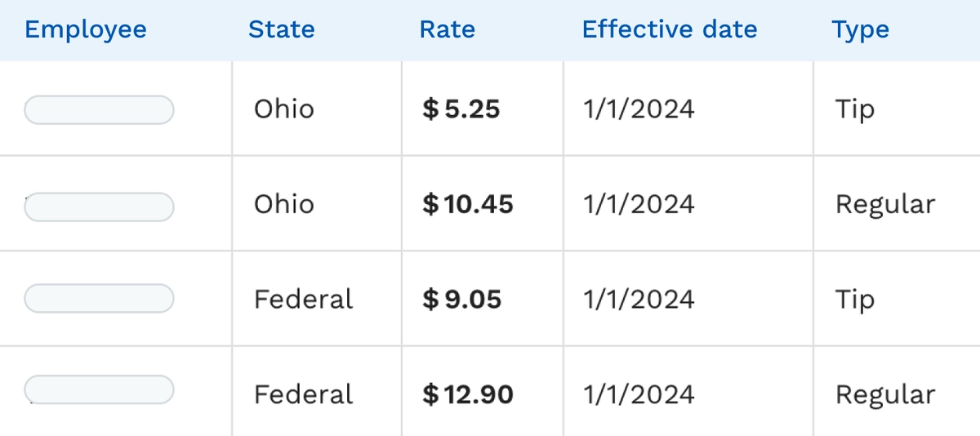Click Ohio state in the $10.45 row
The height and width of the screenshot is (436, 980).
click(x=283, y=204)
